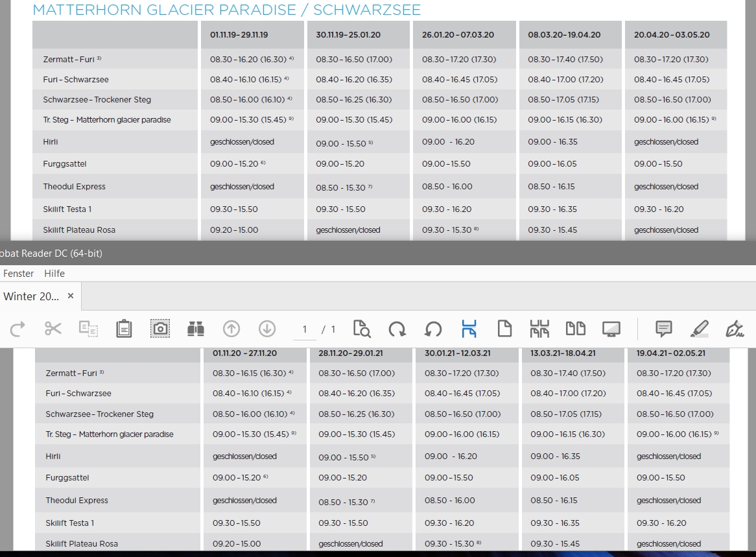Close the Winter 20... document tab
Image resolution: width=756 pixels, height=557 pixels.
(x=71, y=296)
